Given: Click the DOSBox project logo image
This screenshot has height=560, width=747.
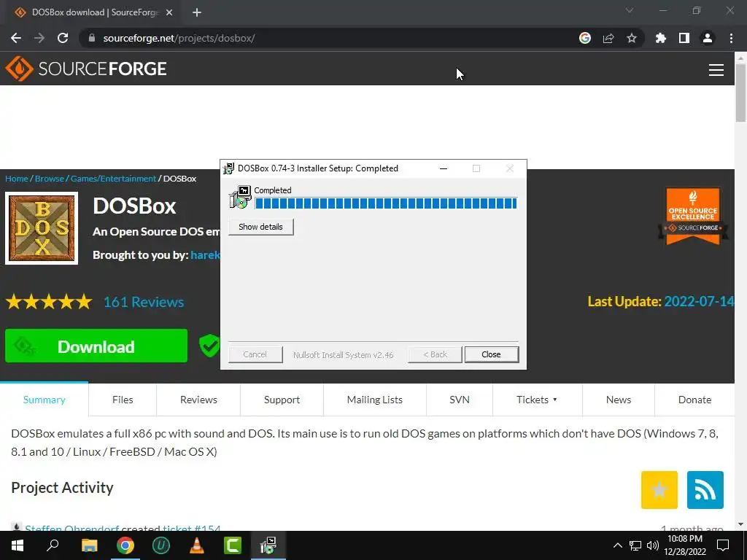Looking at the screenshot, I should pos(42,228).
